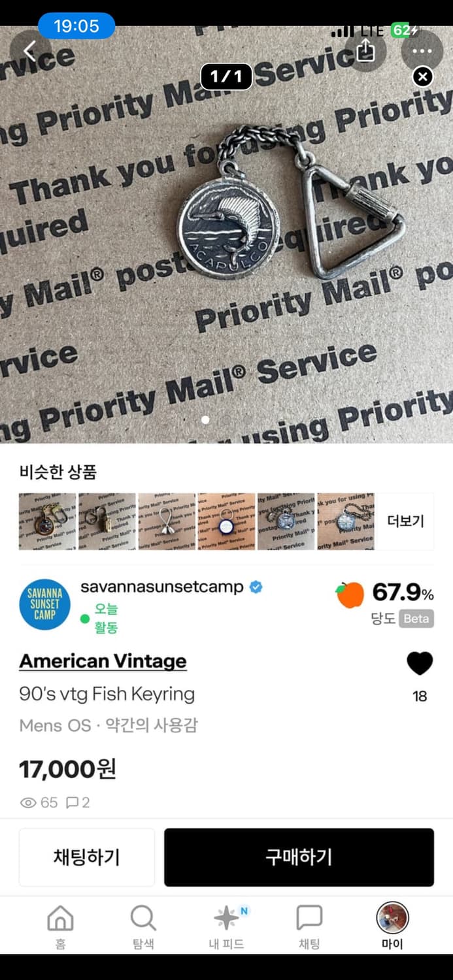453x980 pixels.
Task: Open the 내 피드 tab
Action: point(226,926)
